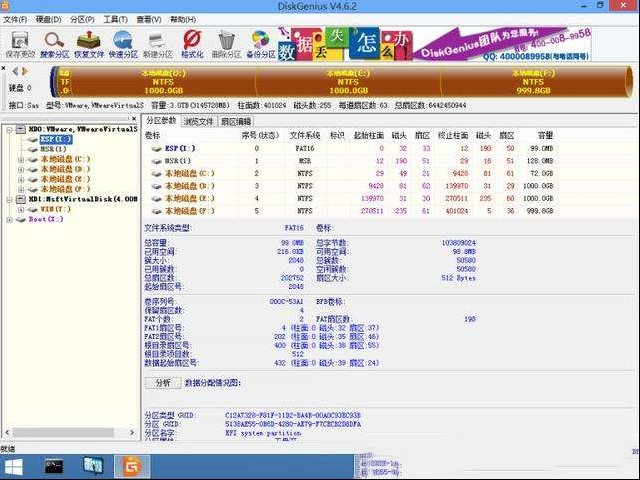Open the View (查看) menu
640x480 pixels.
[x=149, y=20]
